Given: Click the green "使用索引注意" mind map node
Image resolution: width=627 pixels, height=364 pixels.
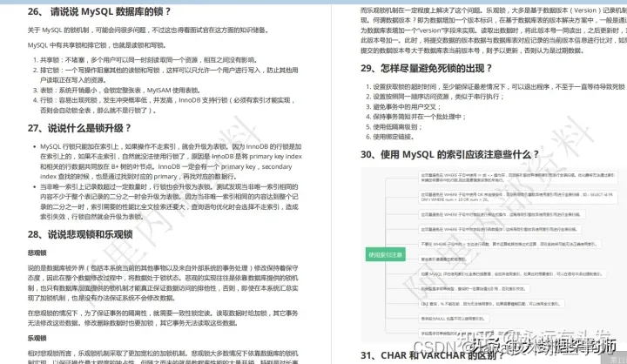Looking at the screenshot, I should [x=386, y=255].
